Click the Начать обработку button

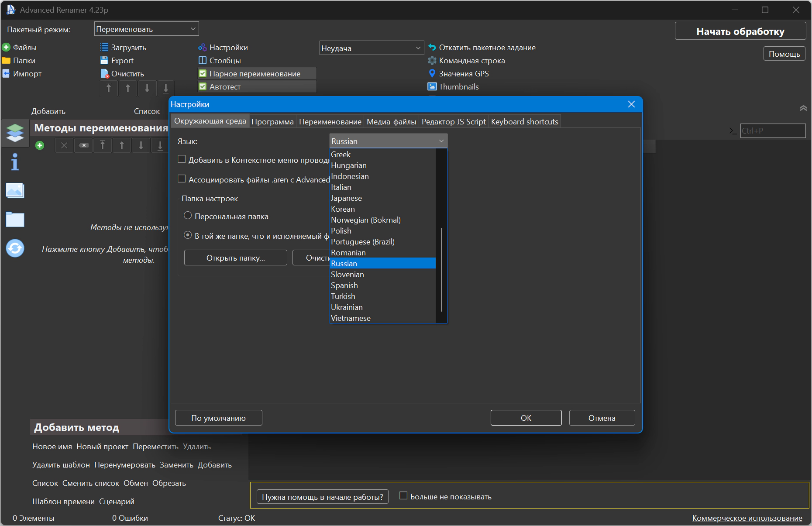[x=740, y=31]
